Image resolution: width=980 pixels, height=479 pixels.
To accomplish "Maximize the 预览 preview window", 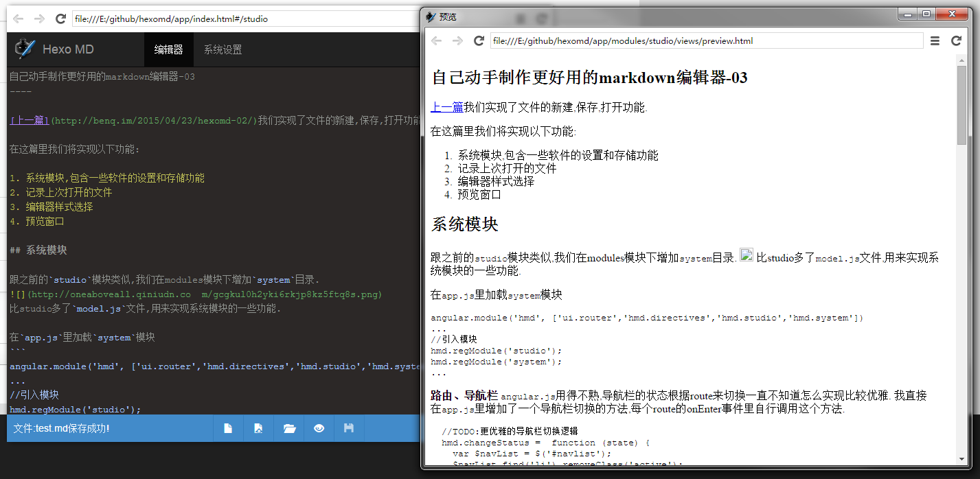I will coord(926,14).
